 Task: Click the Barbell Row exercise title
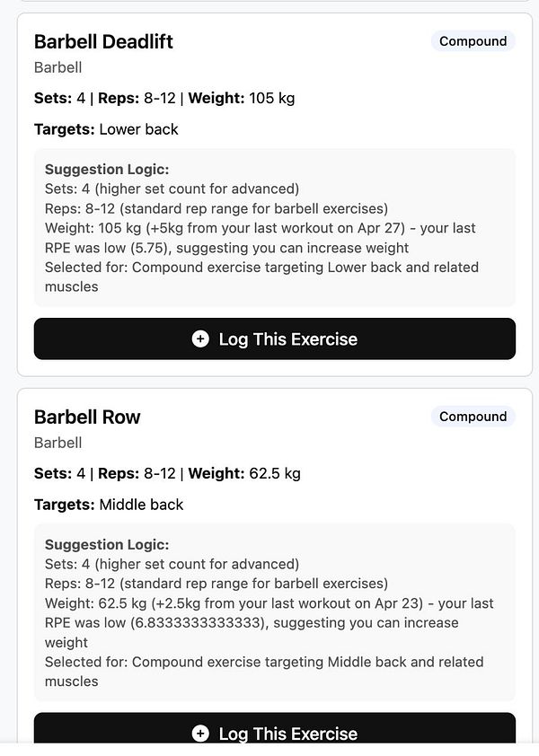(87, 417)
